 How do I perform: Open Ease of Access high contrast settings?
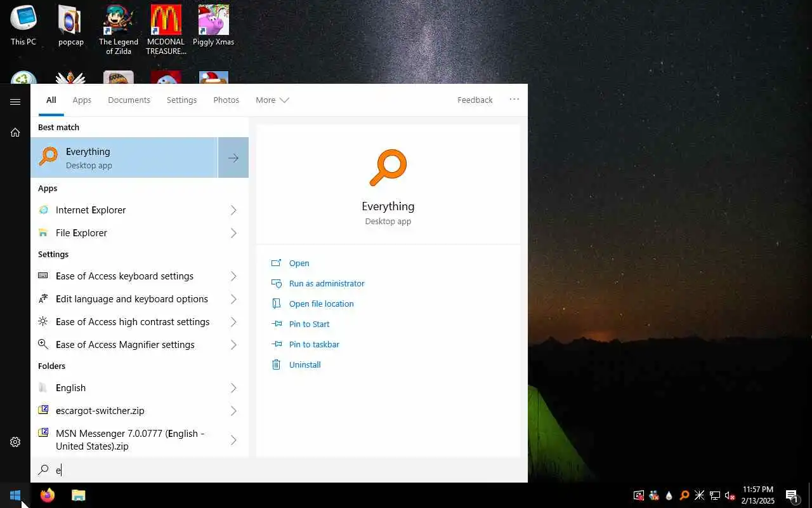[x=124, y=322]
